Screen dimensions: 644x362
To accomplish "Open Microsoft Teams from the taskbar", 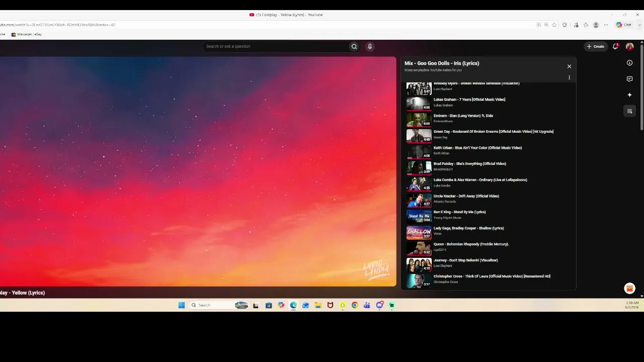I will [x=367, y=305].
